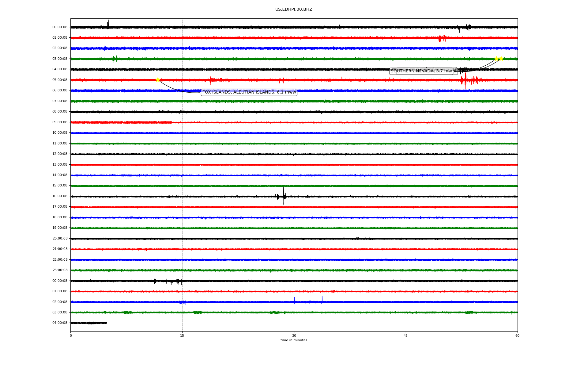The width and height of the screenshot is (588, 368).
Task: Click the rightmost star on the 03:00:08 trace
Action: click(x=501, y=59)
